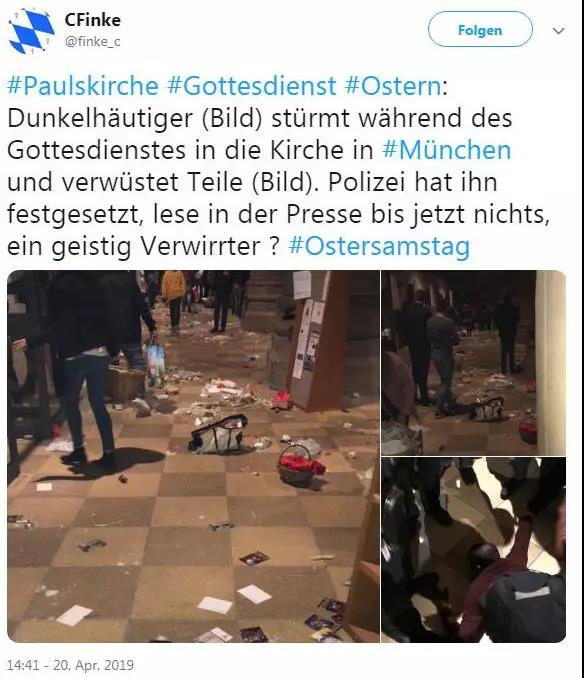
Task: Open the #München hashtag
Action: click(x=447, y=150)
